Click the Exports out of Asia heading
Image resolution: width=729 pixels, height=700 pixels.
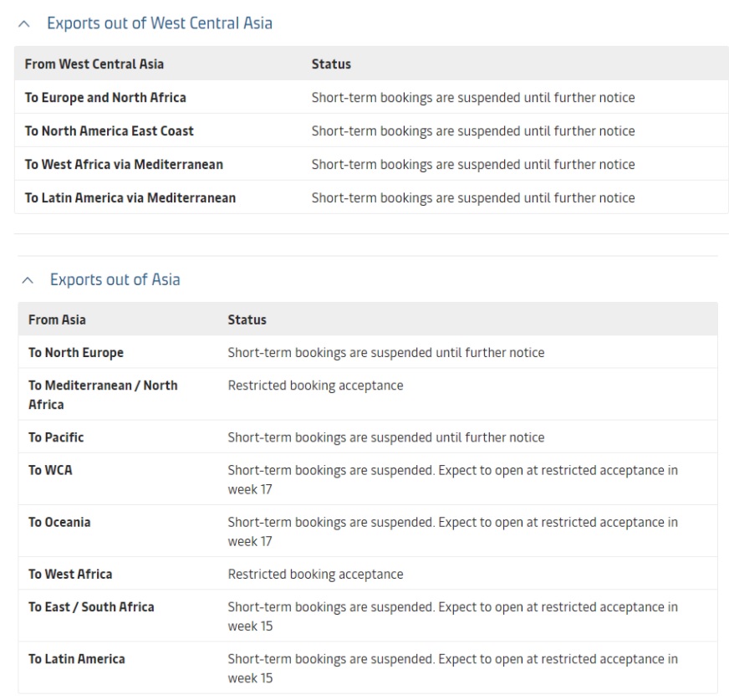[x=115, y=279]
